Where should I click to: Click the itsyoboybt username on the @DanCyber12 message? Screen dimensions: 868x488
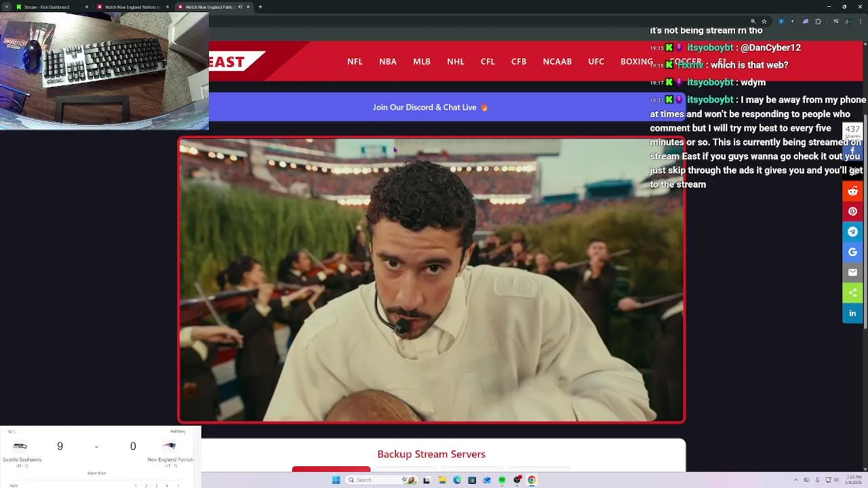point(710,47)
